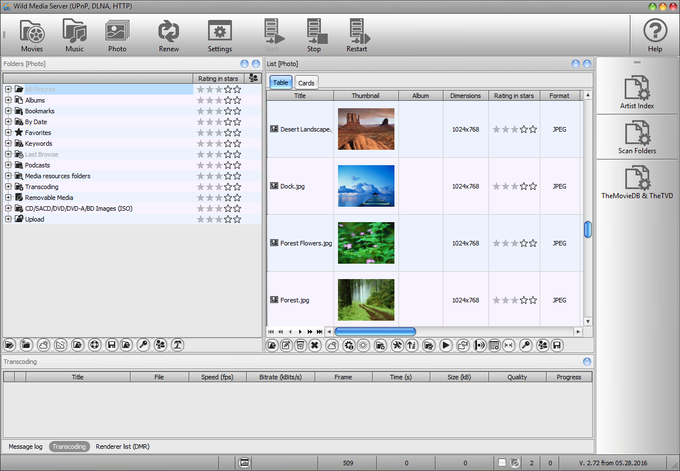Stop the media server

(x=314, y=35)
